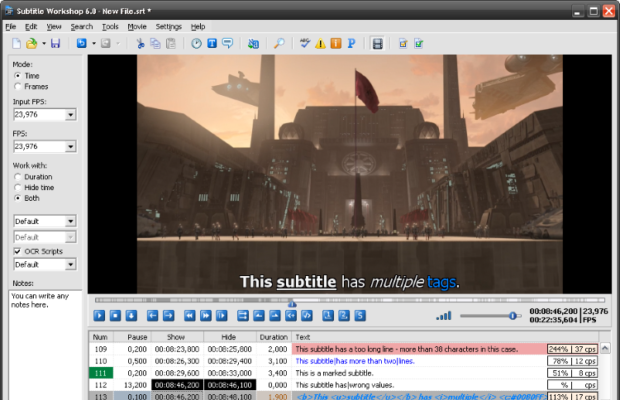
Task: Open the View menu
Action: tap(54, 26)
